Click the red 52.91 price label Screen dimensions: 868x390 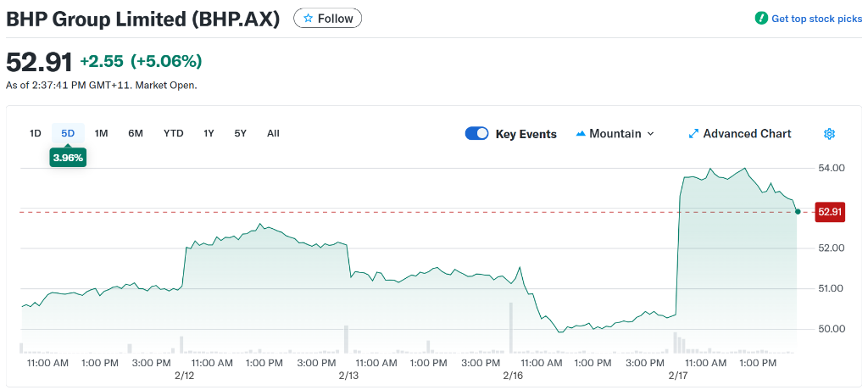click(830, 212)
